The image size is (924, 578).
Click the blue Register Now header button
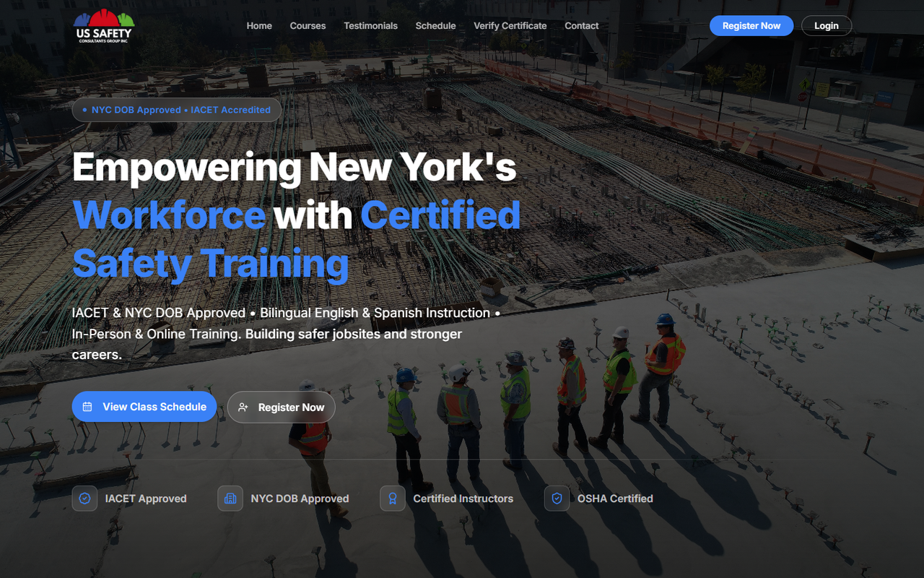pos(751,26)
